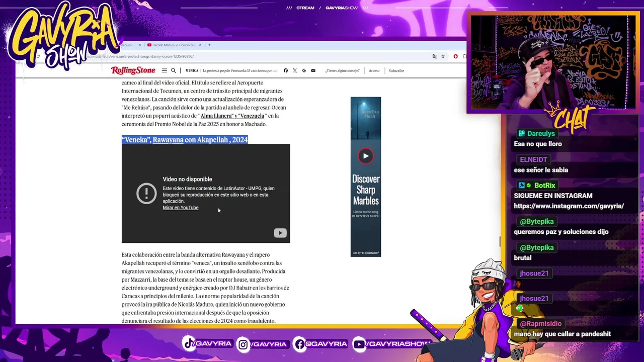Click the red Opera extension icon
Viewport: 644px width, 362px height.
coord(455,56)
